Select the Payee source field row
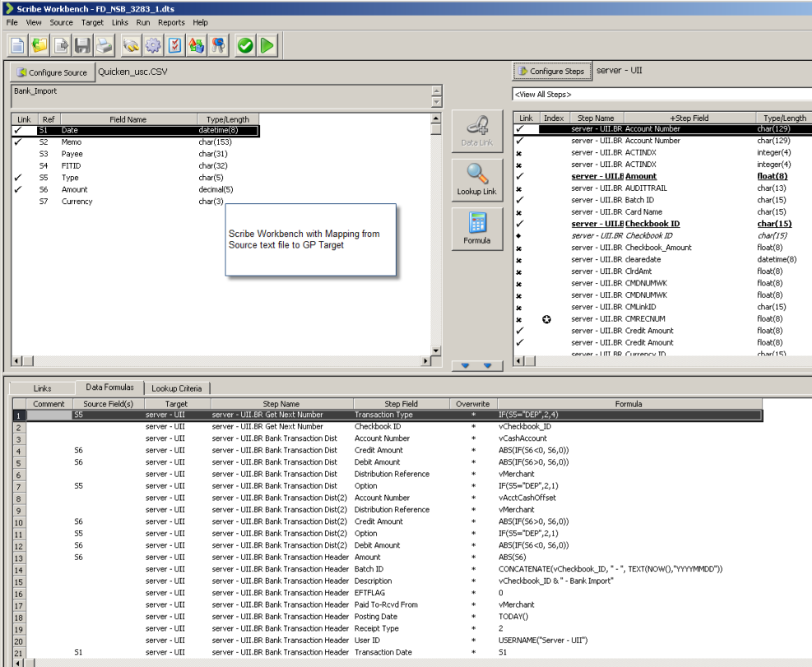 click(x=135, y=154)
